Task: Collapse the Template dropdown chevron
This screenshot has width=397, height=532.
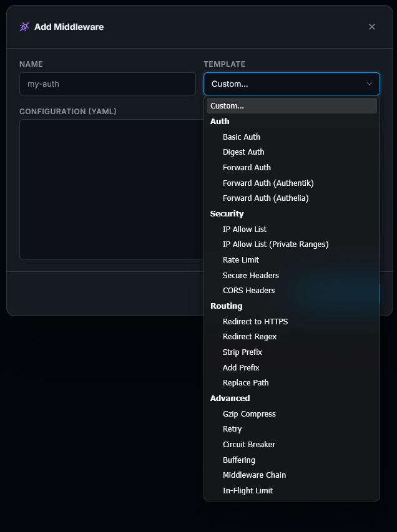Action: point(369,84)
